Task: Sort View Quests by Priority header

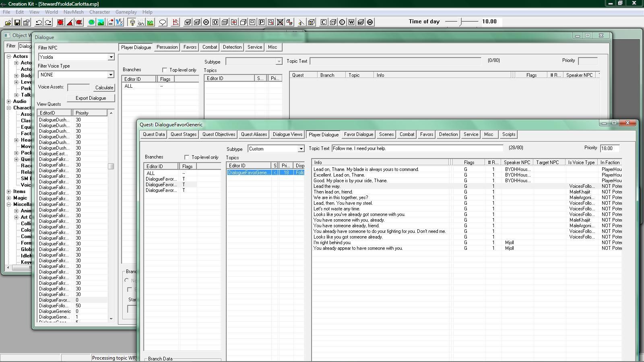Action: 90,113
